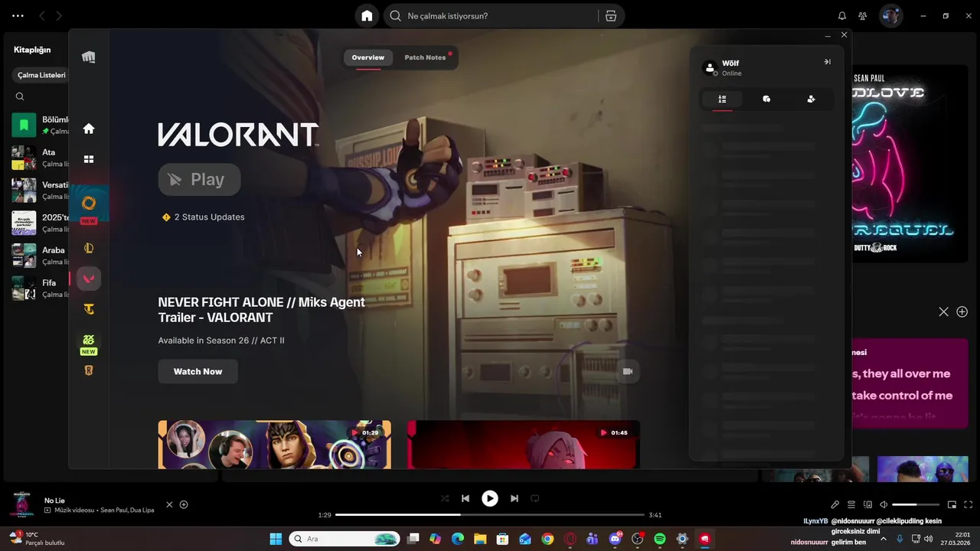
Task: Open the 01:45 red video thumbnail
Action: click(524, 444)
